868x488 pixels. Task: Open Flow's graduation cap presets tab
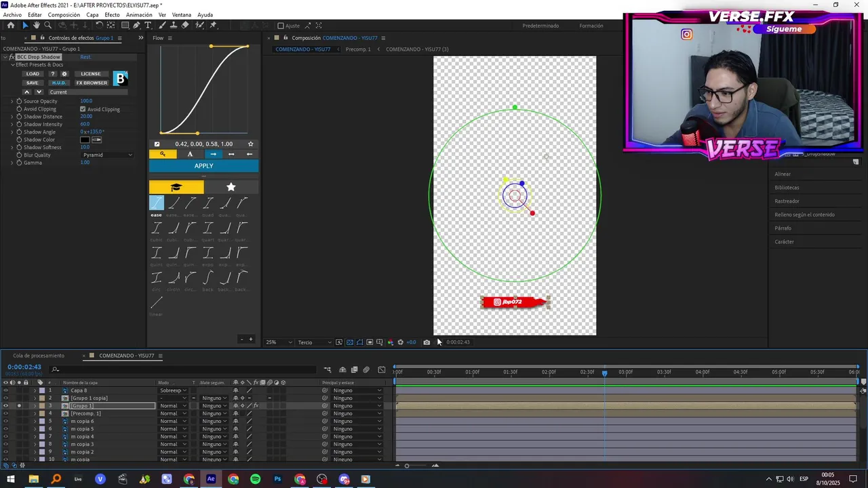(x=176, y=187)
